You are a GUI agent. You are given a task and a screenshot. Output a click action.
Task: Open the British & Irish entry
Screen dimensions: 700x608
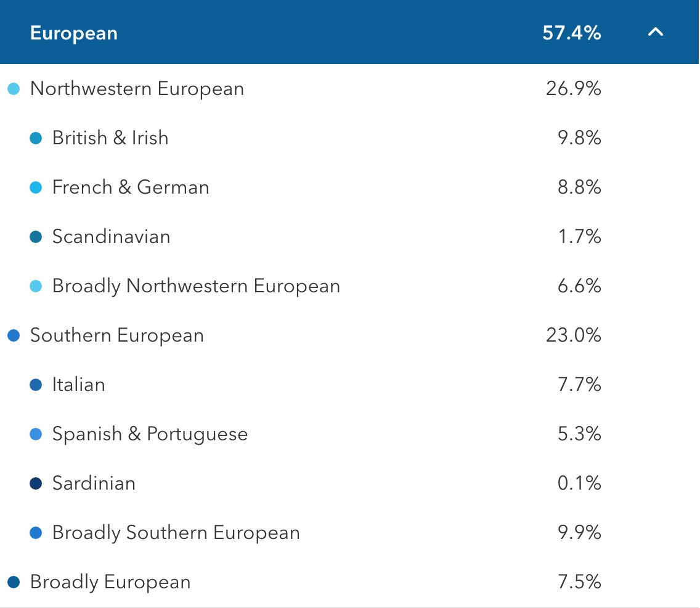click(110, 138)
